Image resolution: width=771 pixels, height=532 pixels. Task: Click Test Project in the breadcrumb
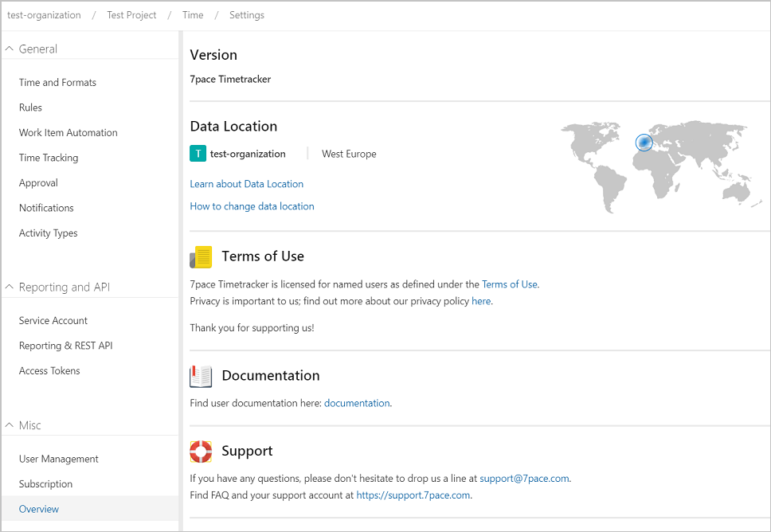click(x=131, y=15)
